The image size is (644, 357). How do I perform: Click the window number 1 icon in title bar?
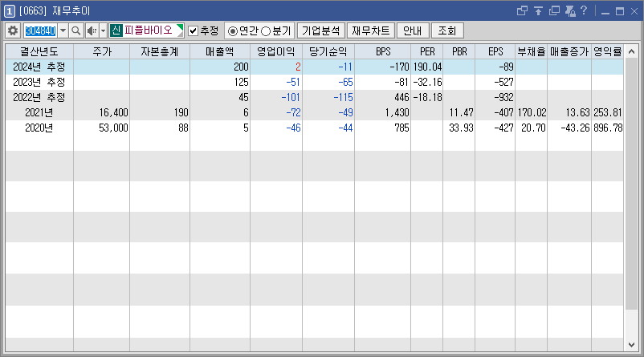10,11
